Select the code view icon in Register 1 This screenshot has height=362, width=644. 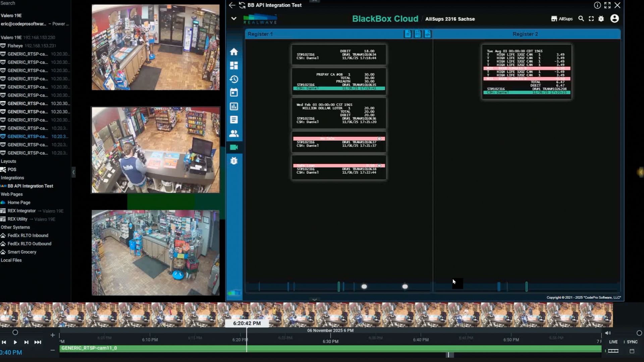coord(427,34)
